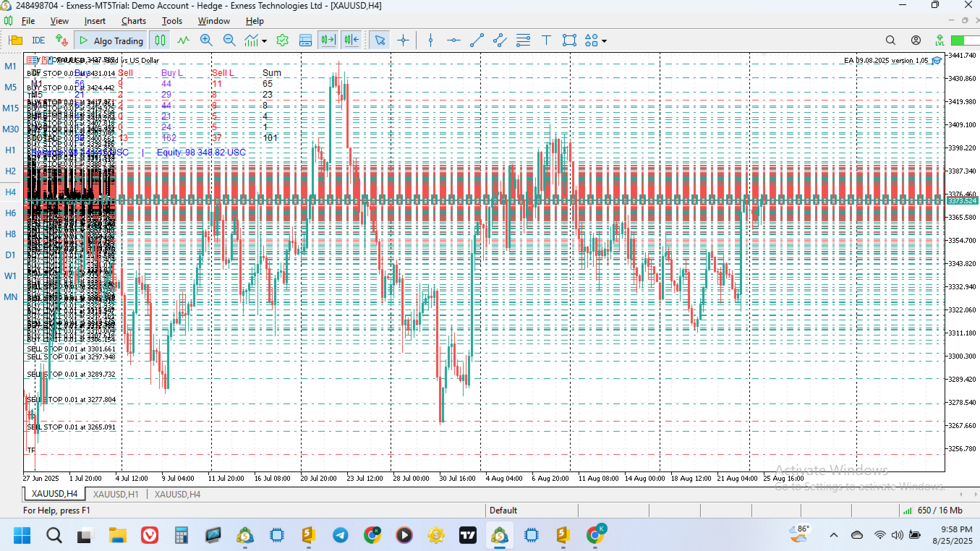Toggle Algo Trading on
This screenshot has width=980, height=551.
[111, 40]
